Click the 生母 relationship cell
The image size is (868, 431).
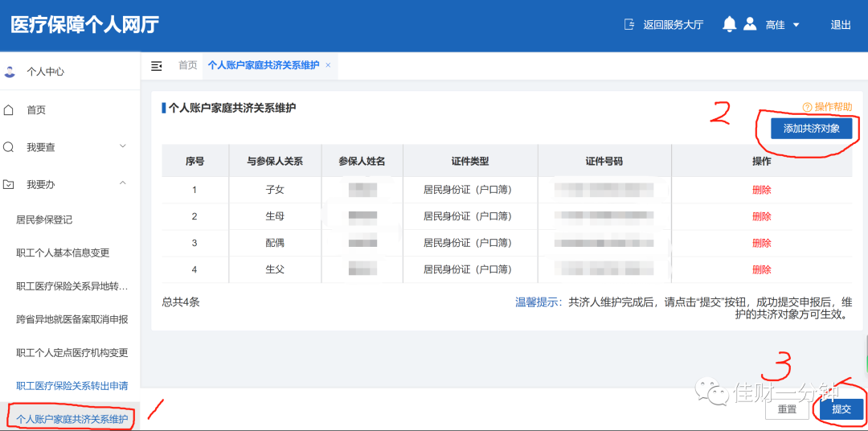pyautogui.click(x=275, y=216)
